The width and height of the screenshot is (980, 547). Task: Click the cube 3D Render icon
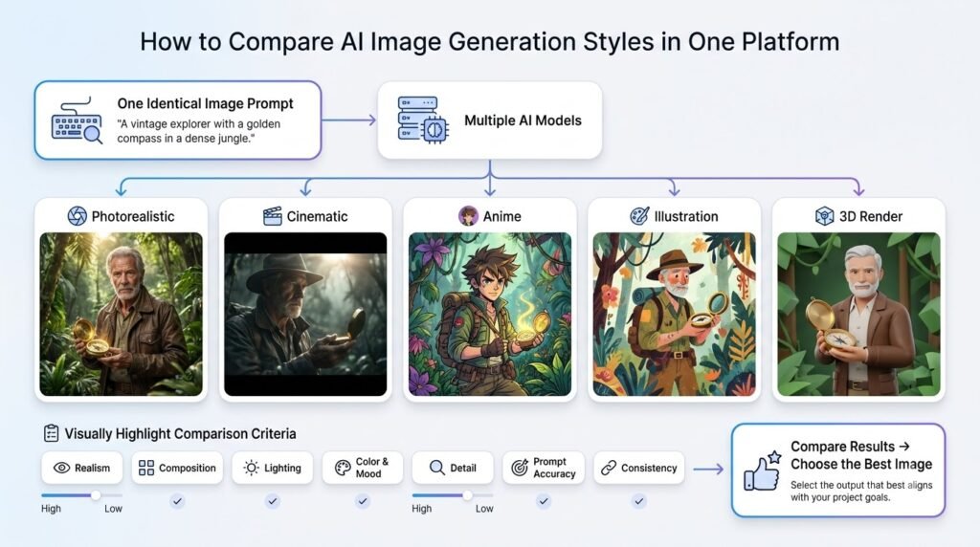coord(824,216)
